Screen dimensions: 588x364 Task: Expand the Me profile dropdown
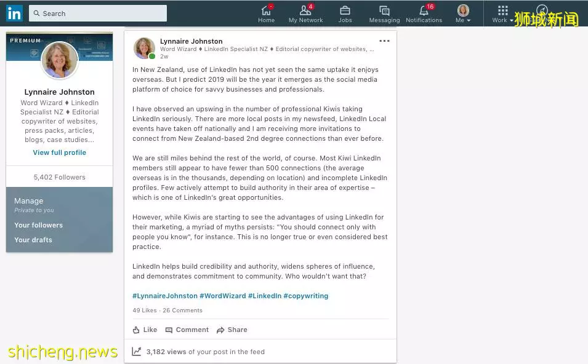(x=463, y=14)
